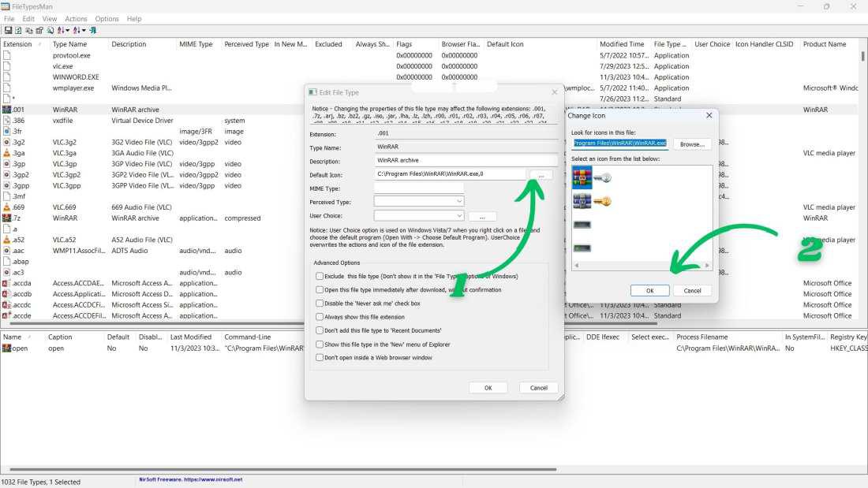Viewport: 868px width, 488px height.
Task: Open the View menu
Action: pyautogui.click(x=49, y=19)
